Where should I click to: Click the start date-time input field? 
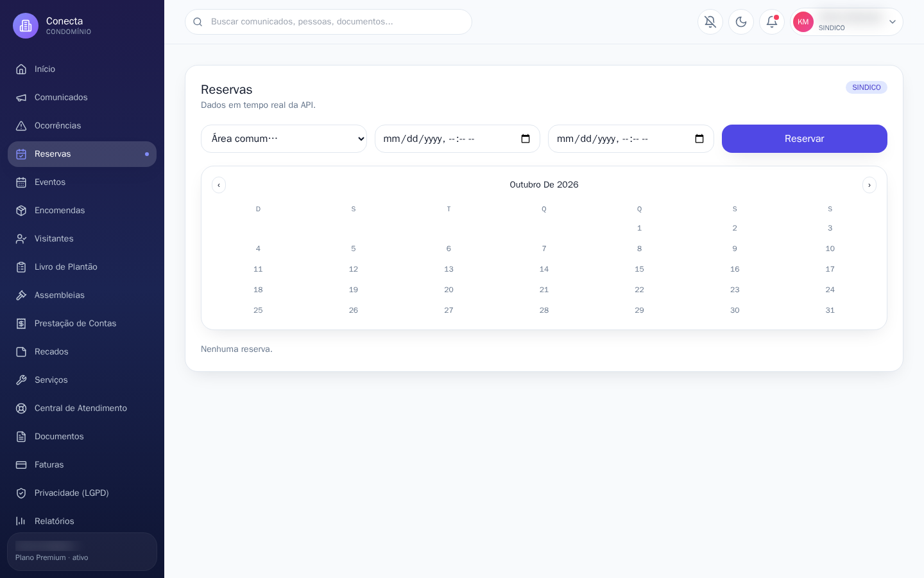pos(458,139)
